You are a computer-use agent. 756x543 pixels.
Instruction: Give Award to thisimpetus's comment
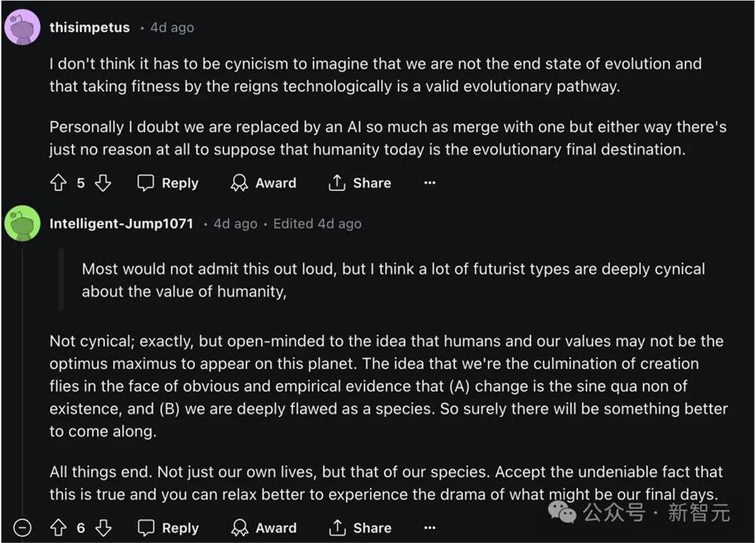click(263, 183)
